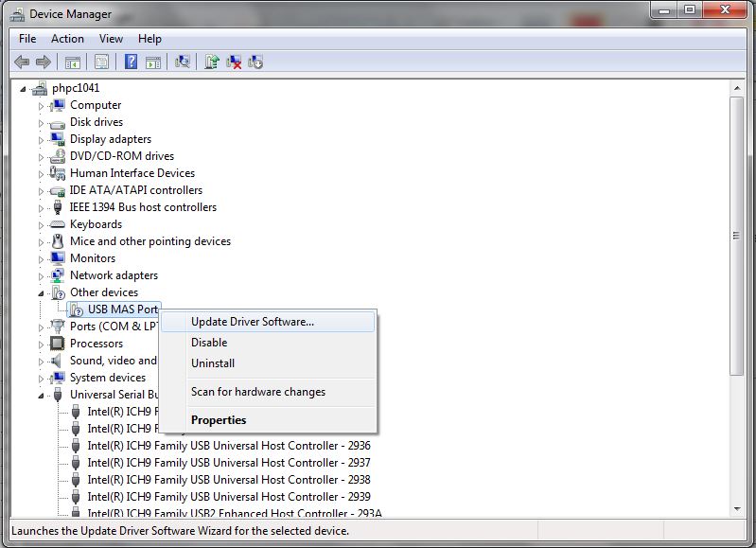Click Scan for hardware changes toolbar icon
Viewport: 756px width, 548px height.
(x=183, y=62)
